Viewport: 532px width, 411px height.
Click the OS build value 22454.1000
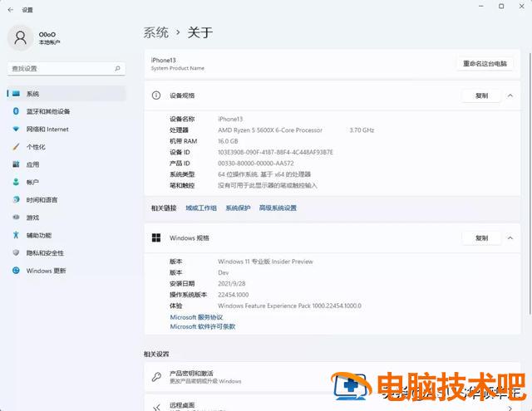tap(234, 295)
